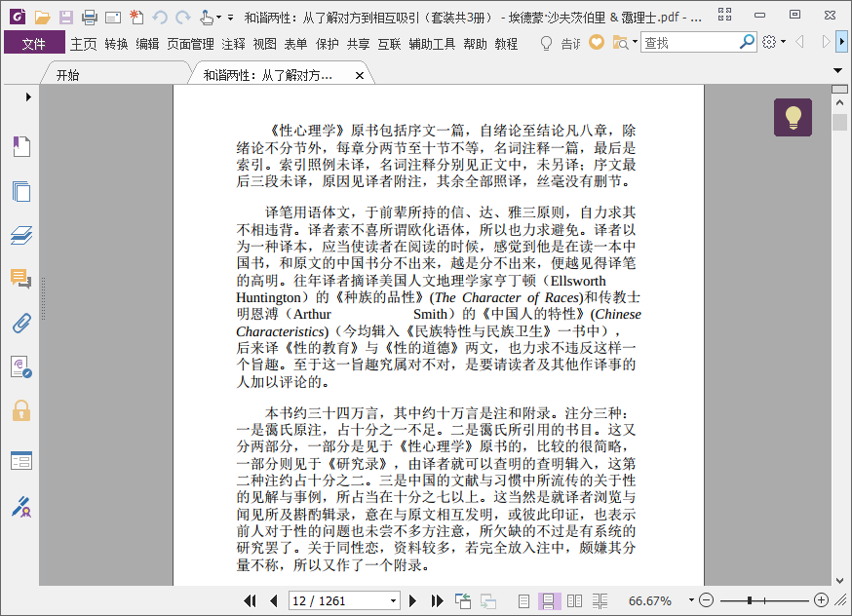
Task: Open the 注释 Comment tab
Action: coord(234,44)
